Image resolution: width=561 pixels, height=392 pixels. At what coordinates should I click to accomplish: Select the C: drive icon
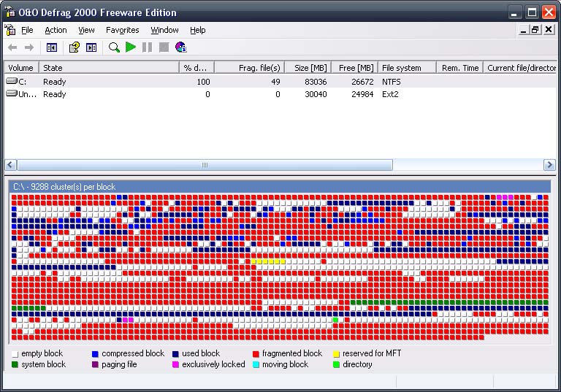(x=12, y=81)
